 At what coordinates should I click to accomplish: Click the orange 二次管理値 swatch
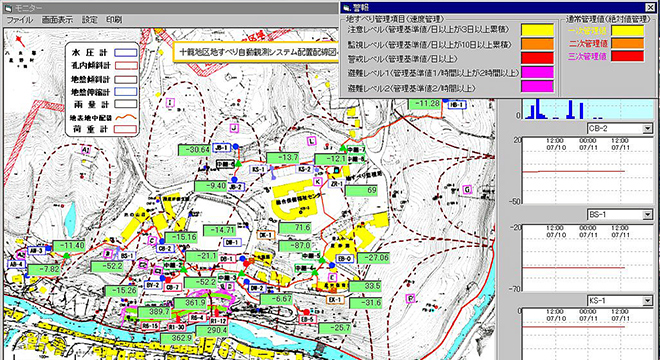coord(628,43)
